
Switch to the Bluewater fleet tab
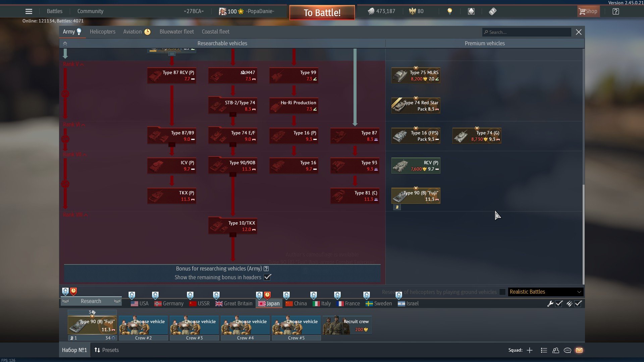pyautogui.click(x=176, y=32)
